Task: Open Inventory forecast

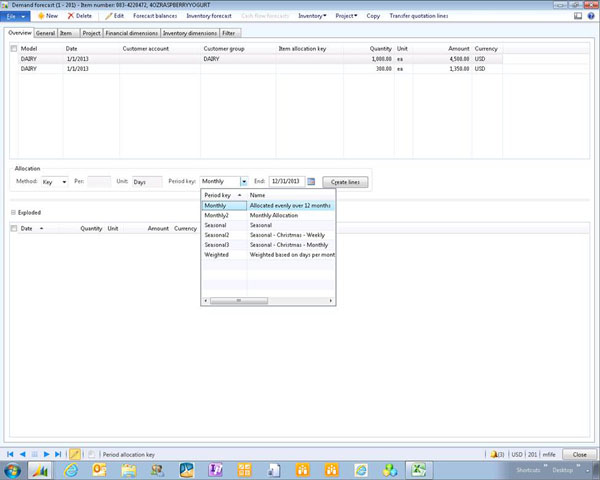Action: coord(209,16)
